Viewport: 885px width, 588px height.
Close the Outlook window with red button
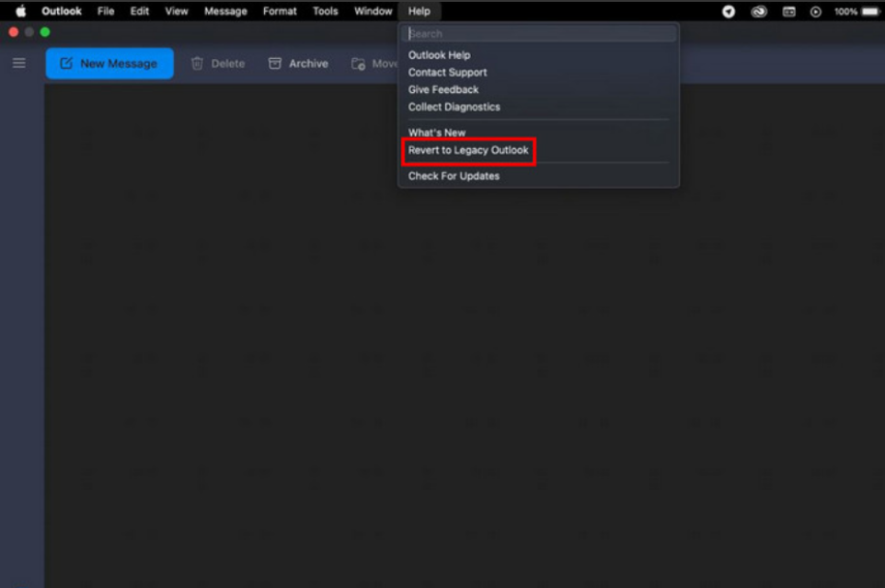pos(14,32)
